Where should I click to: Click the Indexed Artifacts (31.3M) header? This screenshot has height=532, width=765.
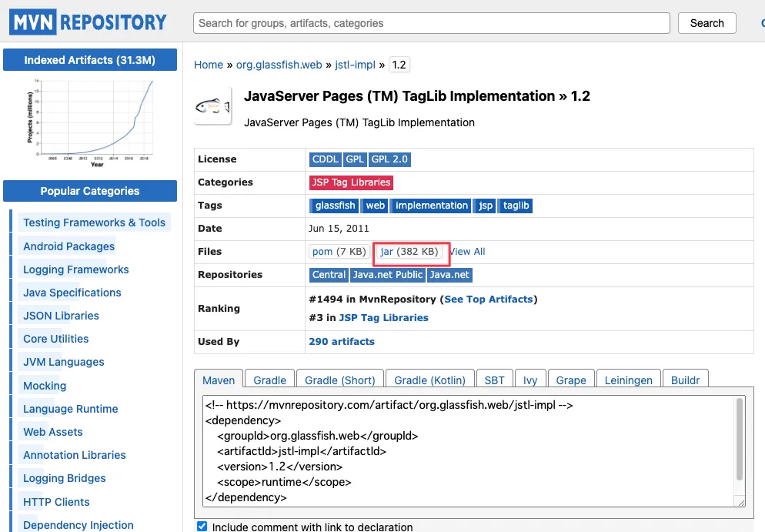coord(90,60)
